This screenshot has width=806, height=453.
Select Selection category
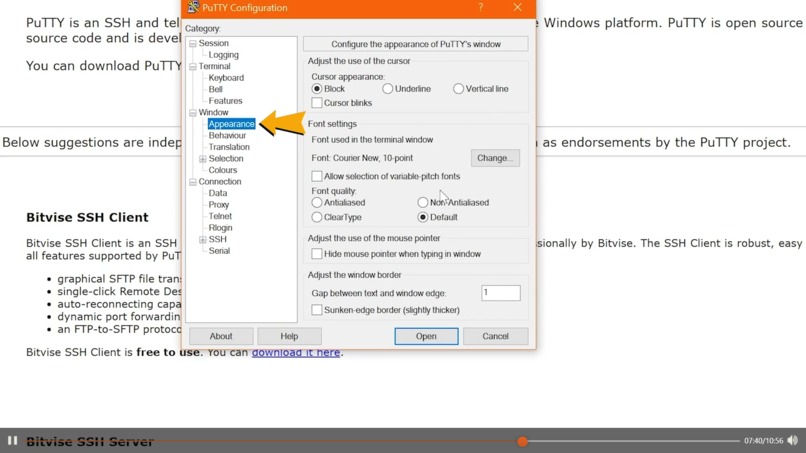(x=226, y=158)
